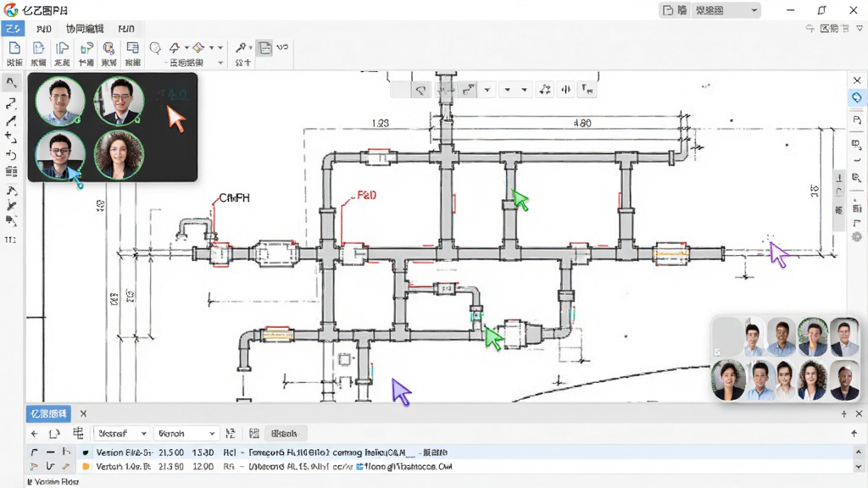
Task: Open the "Skstraf" dropdown in the bottom panel
Action: (x=121, y=433)
